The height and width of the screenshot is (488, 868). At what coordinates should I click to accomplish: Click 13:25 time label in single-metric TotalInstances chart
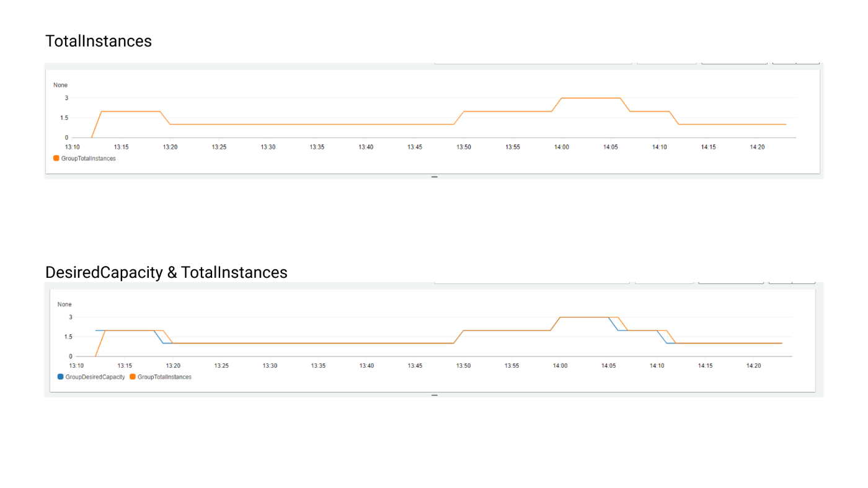point(219,147)
